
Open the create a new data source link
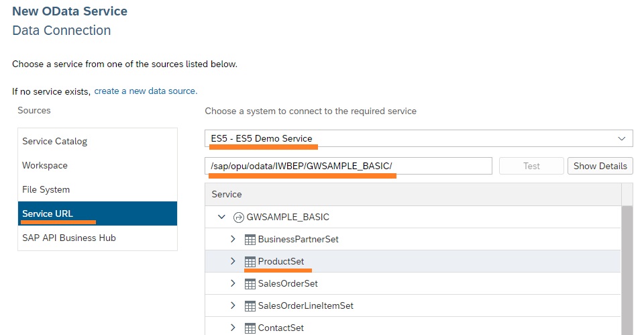click(x=146, y=91)
